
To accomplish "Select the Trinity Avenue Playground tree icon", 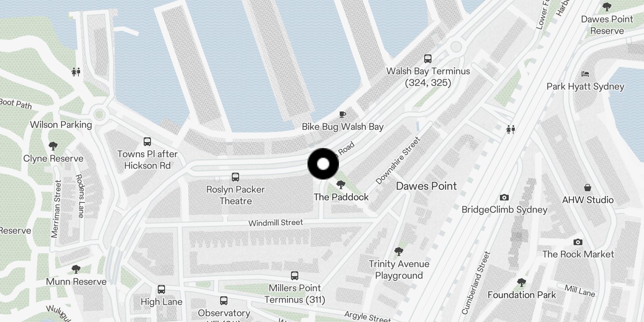I will pos(399,252).
